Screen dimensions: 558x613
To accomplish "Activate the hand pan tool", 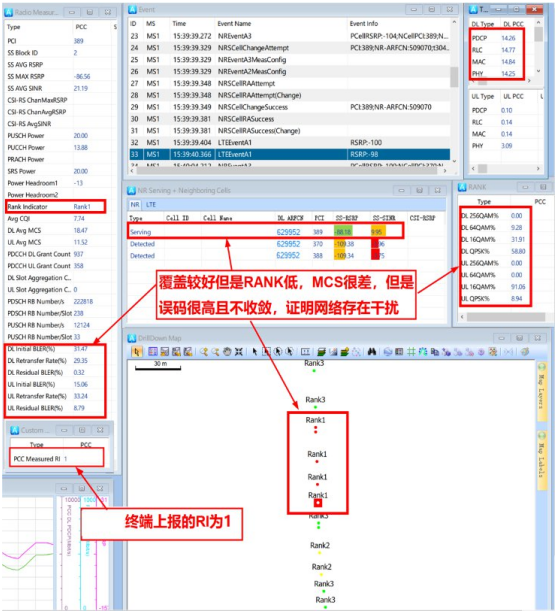I will [227, 352].
